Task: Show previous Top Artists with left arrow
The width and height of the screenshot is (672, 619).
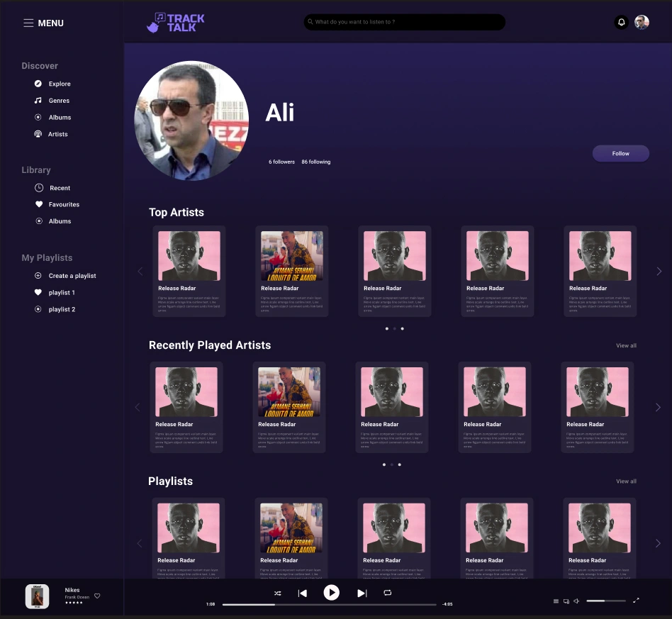Action: point(140,272)
